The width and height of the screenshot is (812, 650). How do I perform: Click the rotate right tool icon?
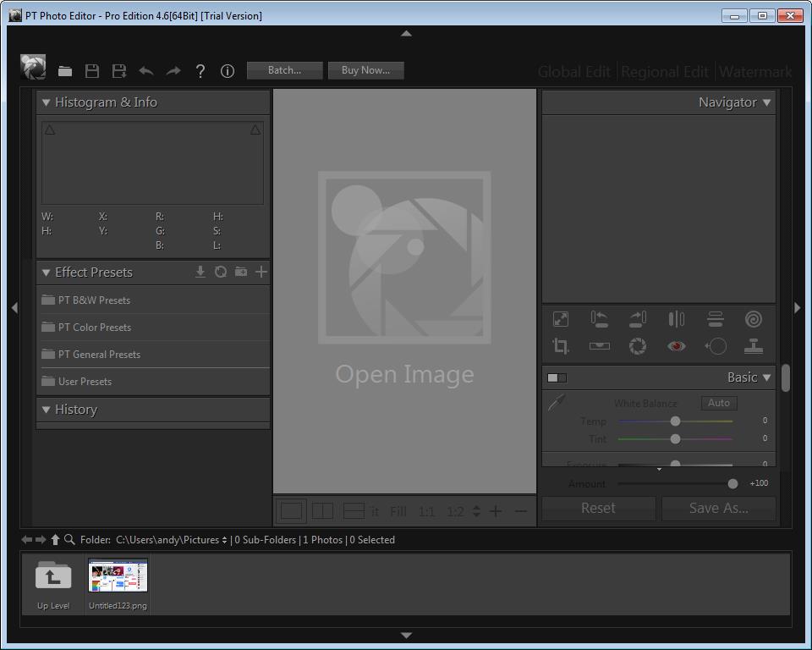[x=638, y=319]
